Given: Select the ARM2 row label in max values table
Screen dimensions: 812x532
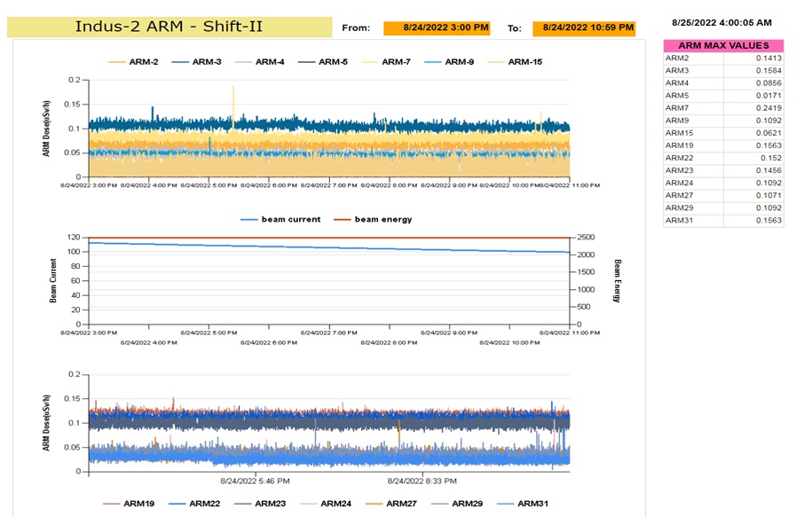Looking at the screenshot, I should (x=677, y=58).
